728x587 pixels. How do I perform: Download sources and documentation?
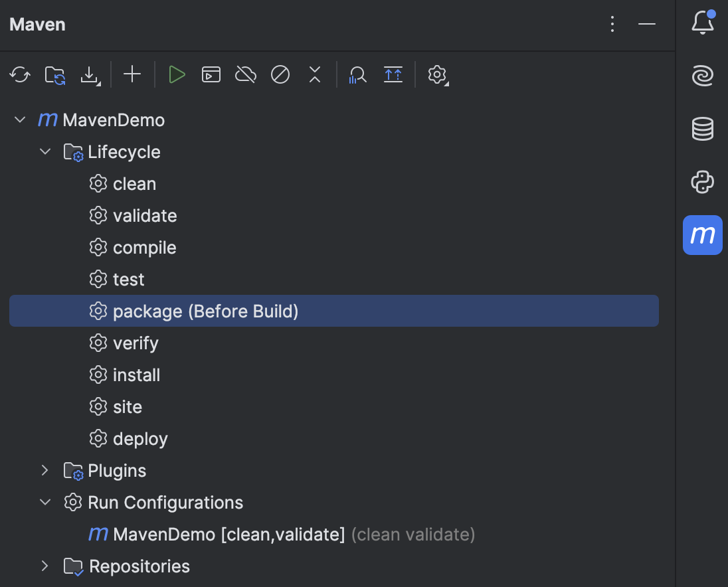click(x=90, y=74)
